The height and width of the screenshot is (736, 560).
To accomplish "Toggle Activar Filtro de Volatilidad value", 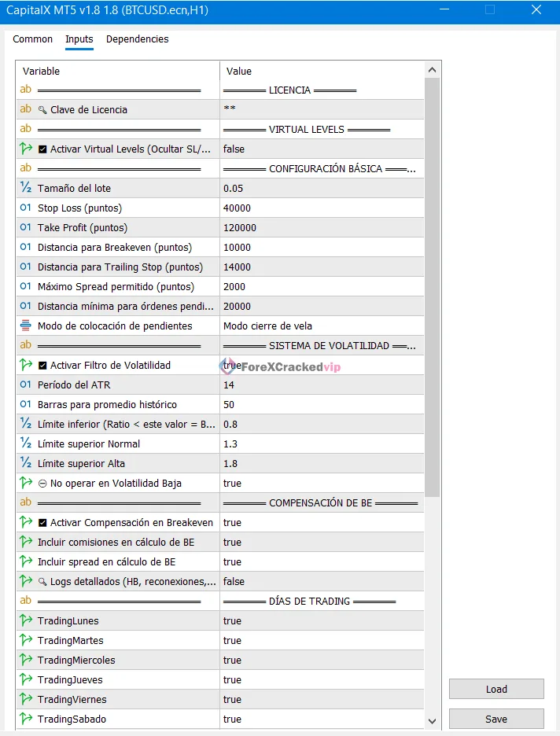I will click(322, 365).
